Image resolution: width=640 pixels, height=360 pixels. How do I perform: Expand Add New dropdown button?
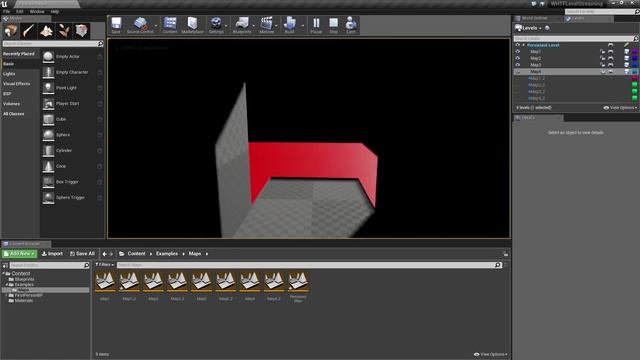coord(19,254)
